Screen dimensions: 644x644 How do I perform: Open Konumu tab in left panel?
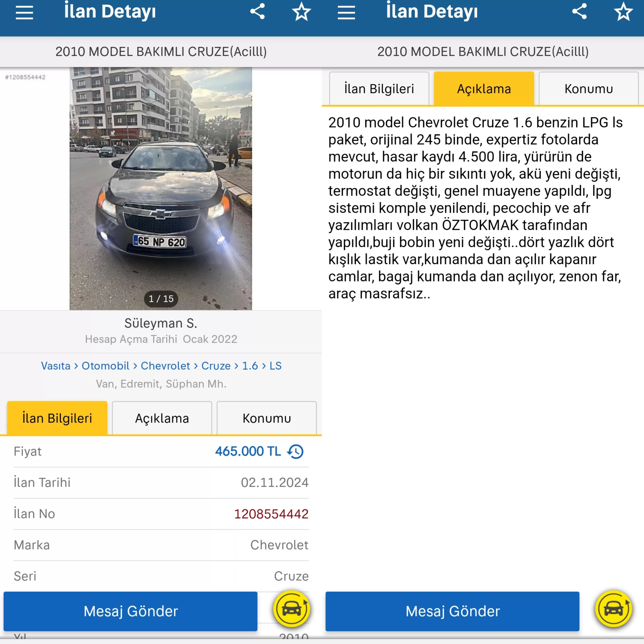[x=267, y=418]
